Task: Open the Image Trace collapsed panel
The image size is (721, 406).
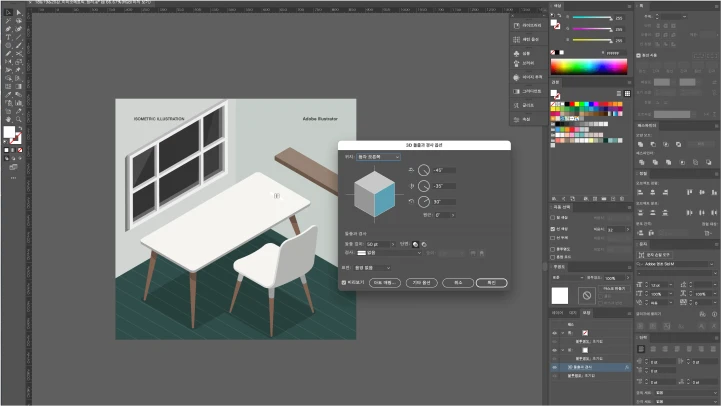Action: [528, 77]
